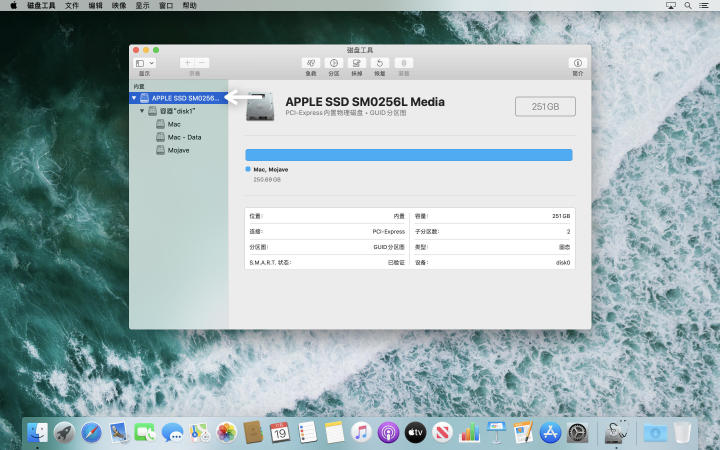Select the Mac volume in the sidebar
Image resolution: width=720 pixels, height=450 pixels.
pyautogui.click(x=179, y=124)
